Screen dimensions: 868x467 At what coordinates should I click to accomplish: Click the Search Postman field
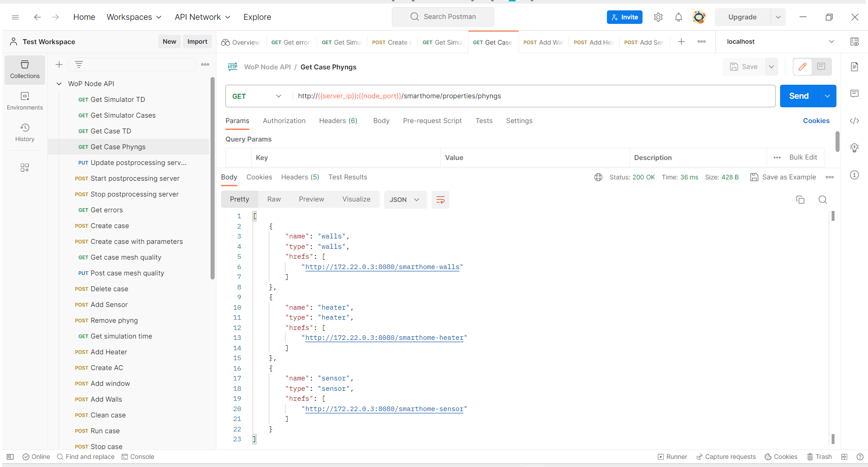(x=443, y=17)
